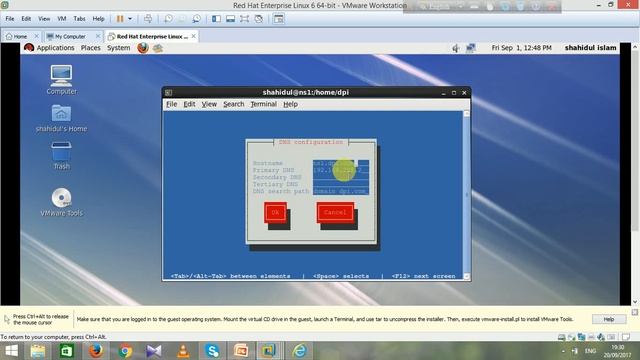
Task: Click the VM guest vertical scrollbar
Action: (x=635, y=175)
